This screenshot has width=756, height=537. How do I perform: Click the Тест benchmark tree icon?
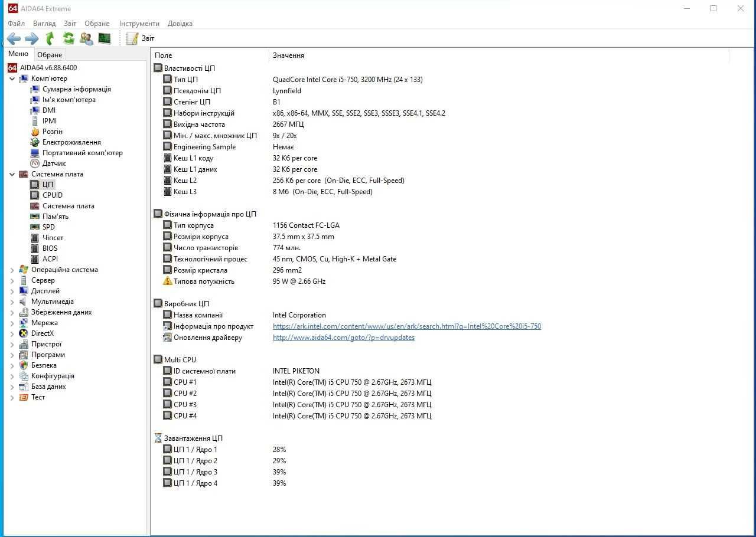tap(24, 397)
